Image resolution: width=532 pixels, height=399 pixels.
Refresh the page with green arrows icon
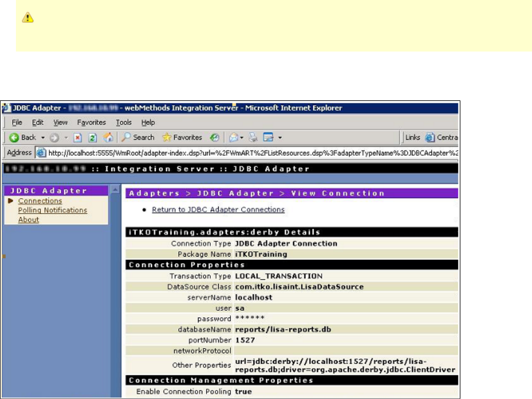point(92,138)
